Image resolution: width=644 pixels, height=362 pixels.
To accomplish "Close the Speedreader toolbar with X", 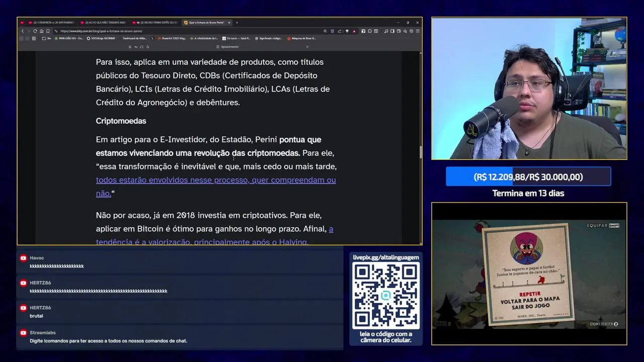I will coord(307,47).
